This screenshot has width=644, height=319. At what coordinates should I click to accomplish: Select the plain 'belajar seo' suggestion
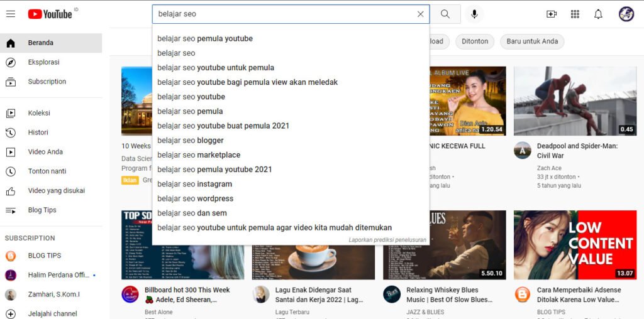(x=291, y=53)
